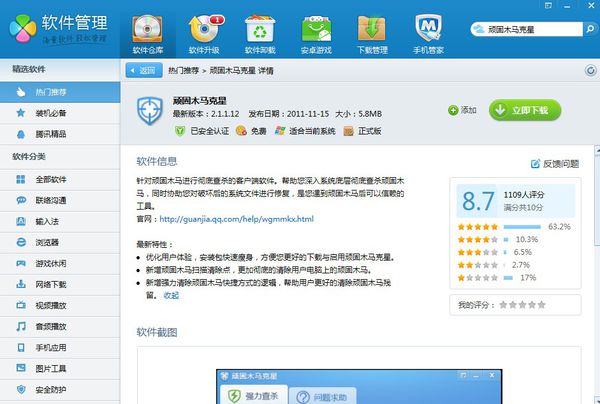Open the 网络下载 category
Screen dimensions: 600x404
(x=60, y=285)
